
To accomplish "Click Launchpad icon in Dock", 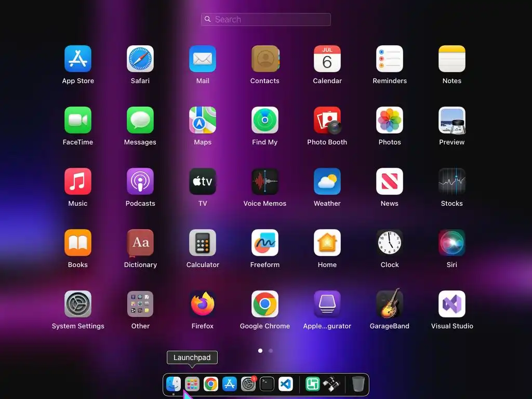I will click(x=192, y=384).
